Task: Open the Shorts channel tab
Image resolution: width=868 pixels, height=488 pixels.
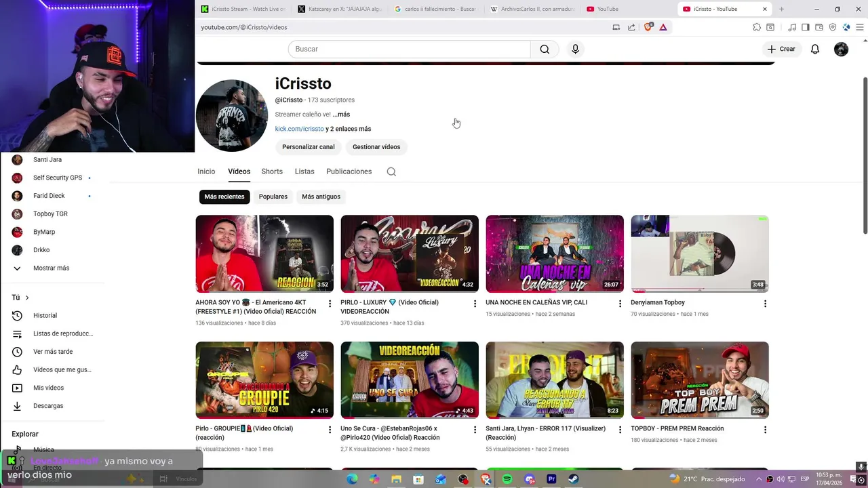Action: click(x=272, y=171)
